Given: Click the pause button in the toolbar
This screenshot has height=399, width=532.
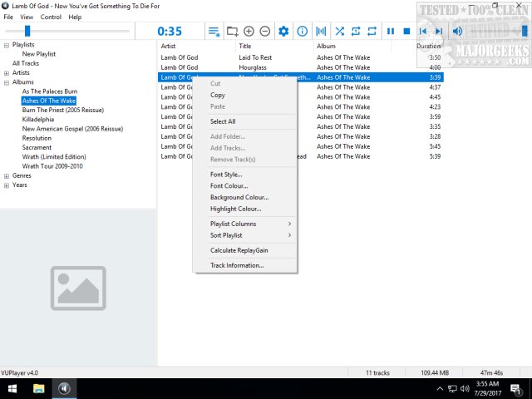Looking at the screenshot, I should click(390, 31).
